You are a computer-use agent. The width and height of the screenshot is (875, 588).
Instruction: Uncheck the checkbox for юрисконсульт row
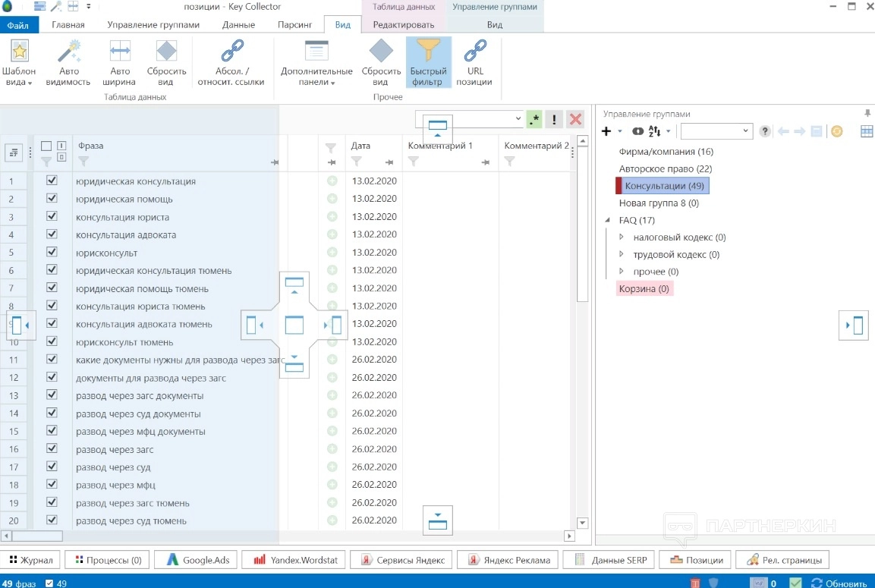click(x=52, y=252)
